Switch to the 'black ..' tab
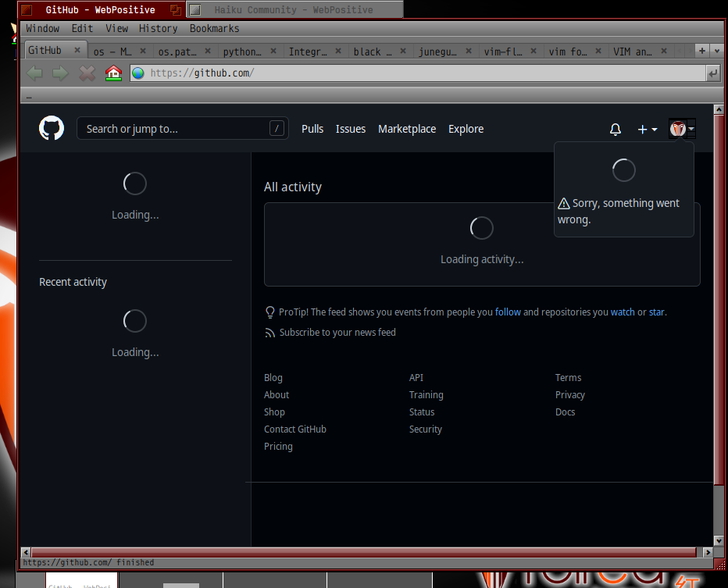 click(x=373, y=52)
